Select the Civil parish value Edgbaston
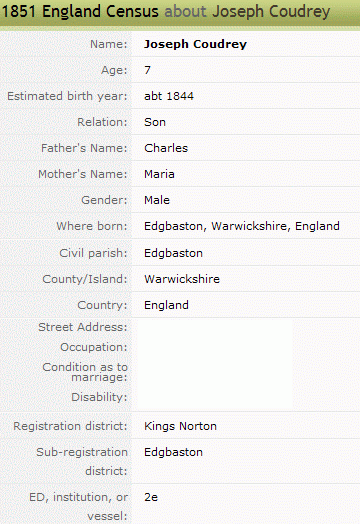 [173, 253]
